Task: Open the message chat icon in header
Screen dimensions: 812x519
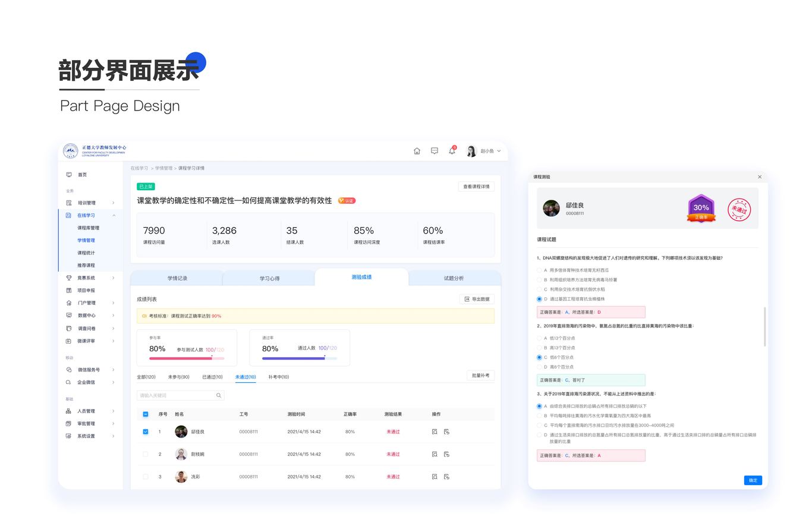Action: (x=435, y=151)
